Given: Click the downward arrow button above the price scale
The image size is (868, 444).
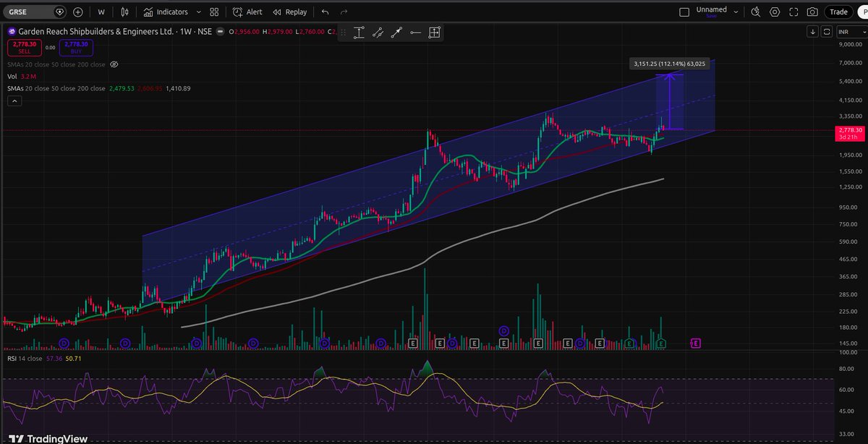Looking at the screenshot, I should click(x=812, y=32).
